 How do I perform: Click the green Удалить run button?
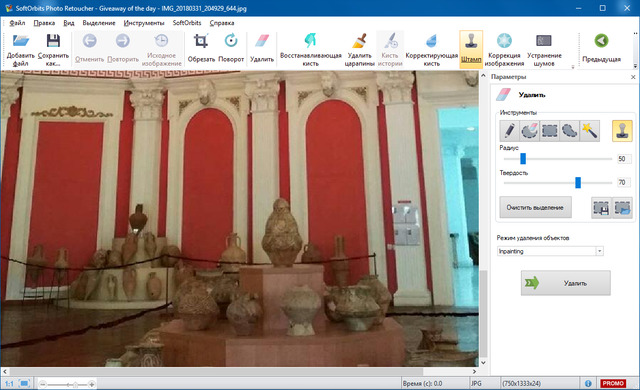click(x=565, y=283)
